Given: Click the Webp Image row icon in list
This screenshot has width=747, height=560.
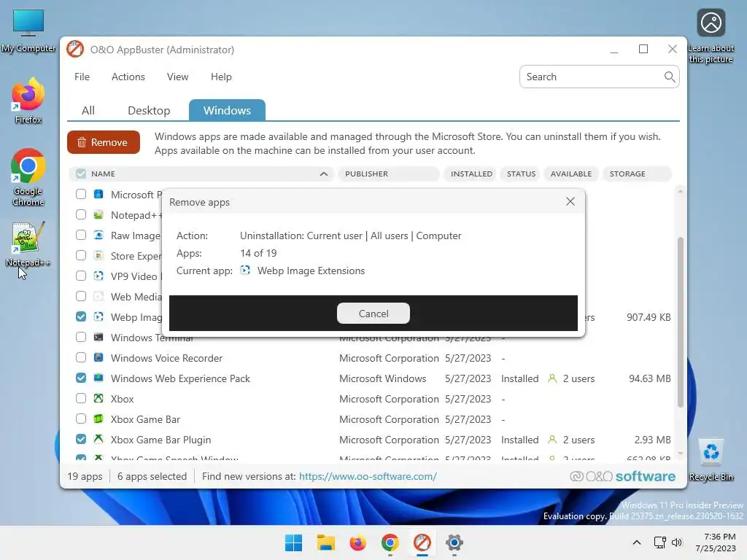Looking at the screenshot, I should [98, 317].
